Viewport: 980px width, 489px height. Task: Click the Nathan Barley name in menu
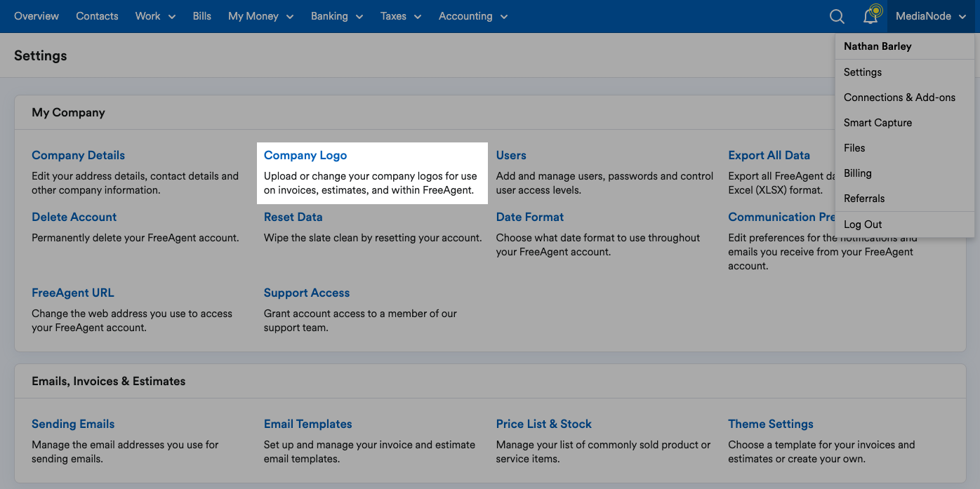pos(878,46)
